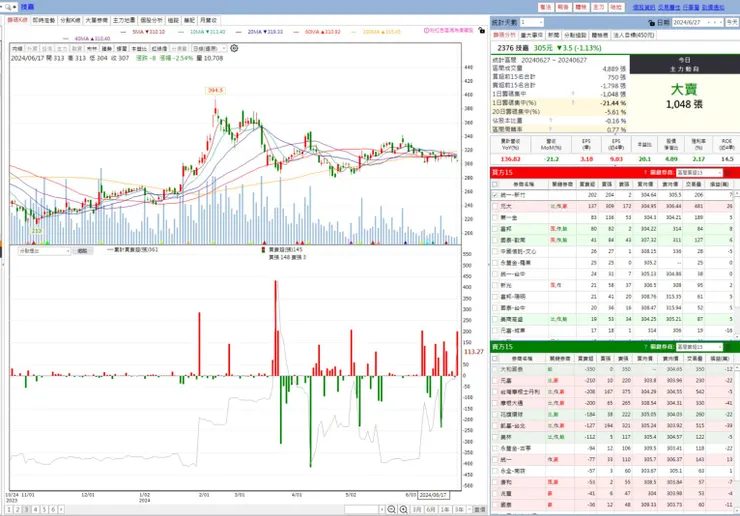This screenshot has height=516, width=740.
Task: Open the 新聞 tab in right panel
Action: 553,35
